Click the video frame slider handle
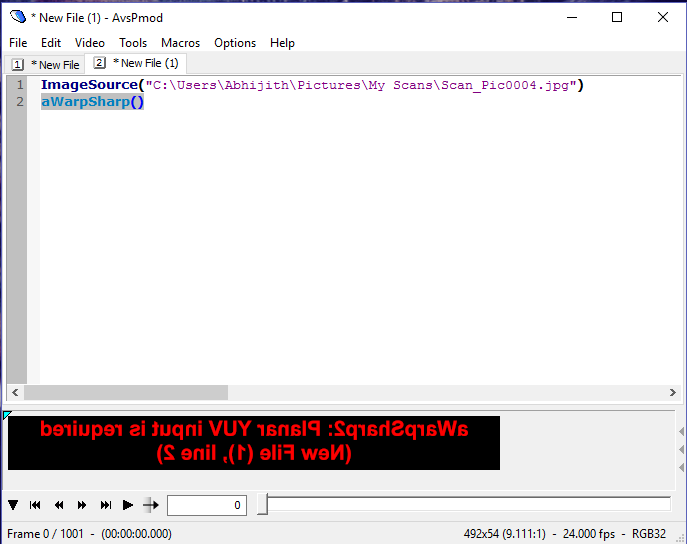The height and width of the screenshot is (544, 687). tap(262, 504)
